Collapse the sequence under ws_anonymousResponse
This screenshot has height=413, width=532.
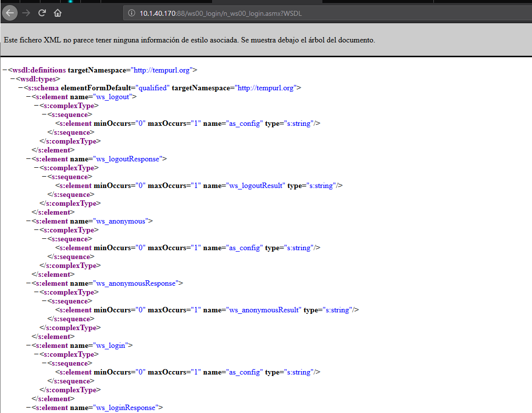click(x=44, y=301)
